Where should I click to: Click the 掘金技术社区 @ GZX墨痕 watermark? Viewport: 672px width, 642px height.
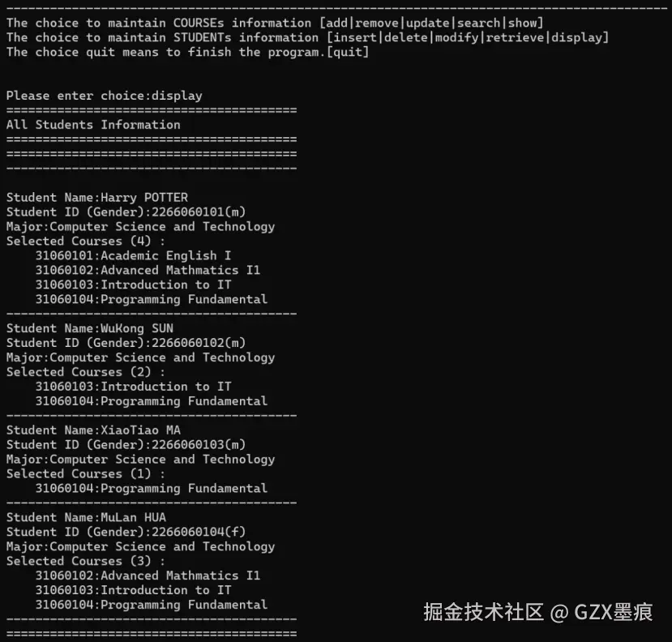coord(538,612)
